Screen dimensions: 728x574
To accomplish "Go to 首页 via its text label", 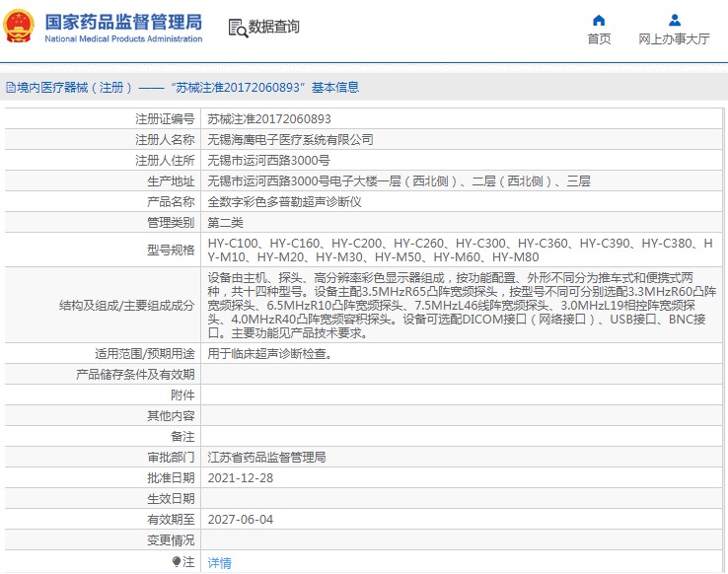I will pyautogui.click(x=599, y=39).
